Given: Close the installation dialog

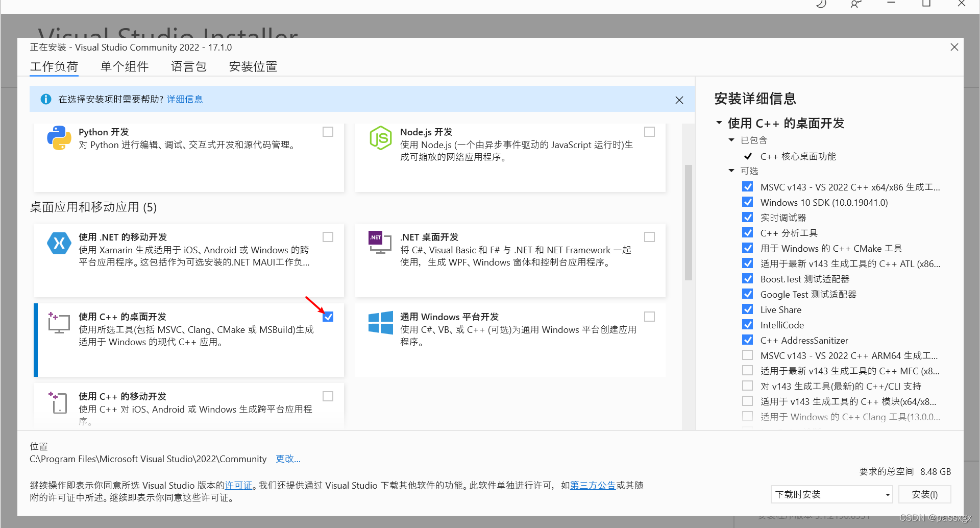Looking at the screenshot, I should coord(954,47).
